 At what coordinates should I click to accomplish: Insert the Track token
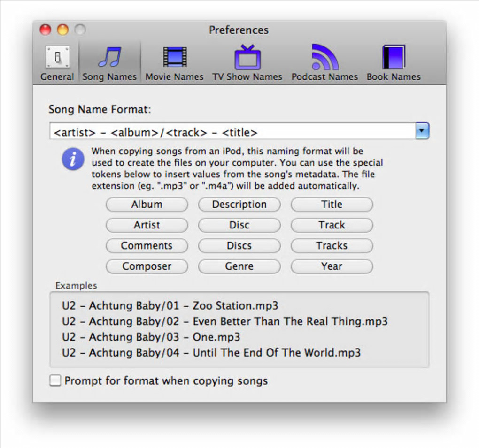(x=332, y=225)
